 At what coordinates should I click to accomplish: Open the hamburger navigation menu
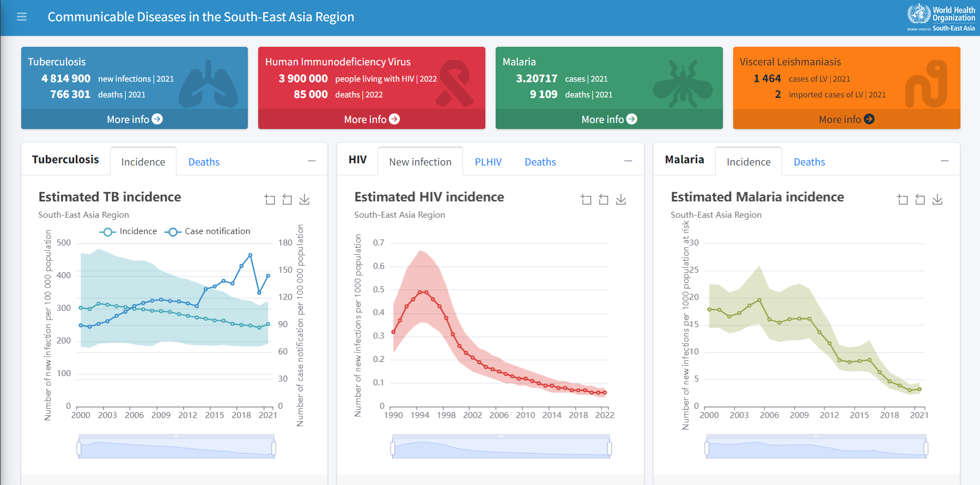[21, 16]
